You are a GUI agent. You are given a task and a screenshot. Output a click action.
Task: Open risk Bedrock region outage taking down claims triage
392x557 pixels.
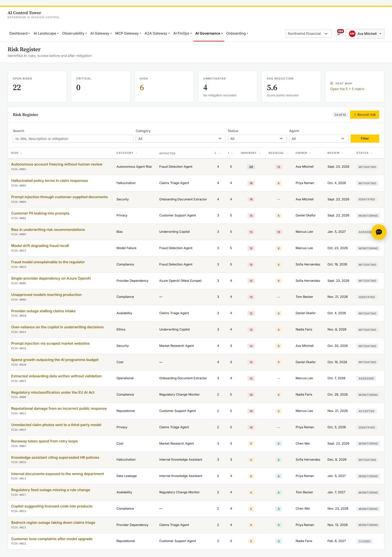[53, 523]
